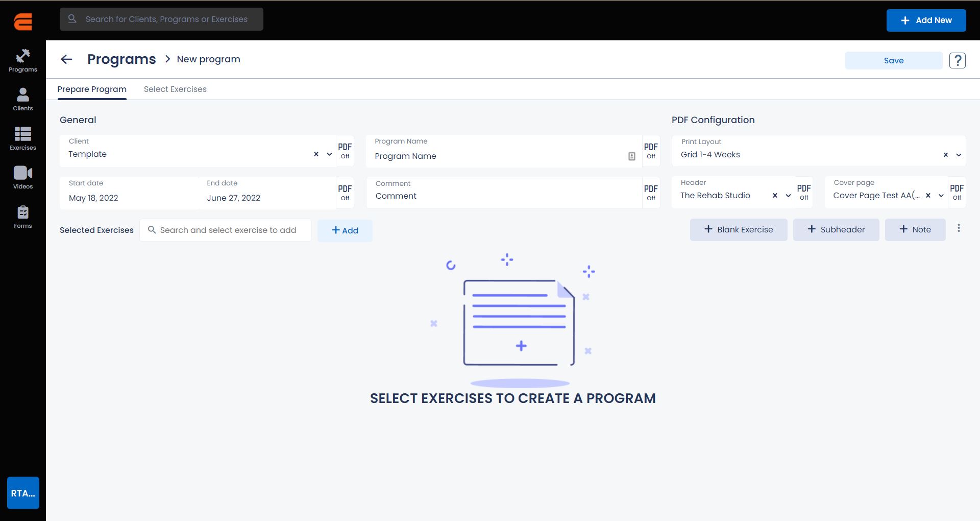Switch to the Select Exercises tab
The image size is (980, 521).
pyautogui.click(x=175, y=89)
